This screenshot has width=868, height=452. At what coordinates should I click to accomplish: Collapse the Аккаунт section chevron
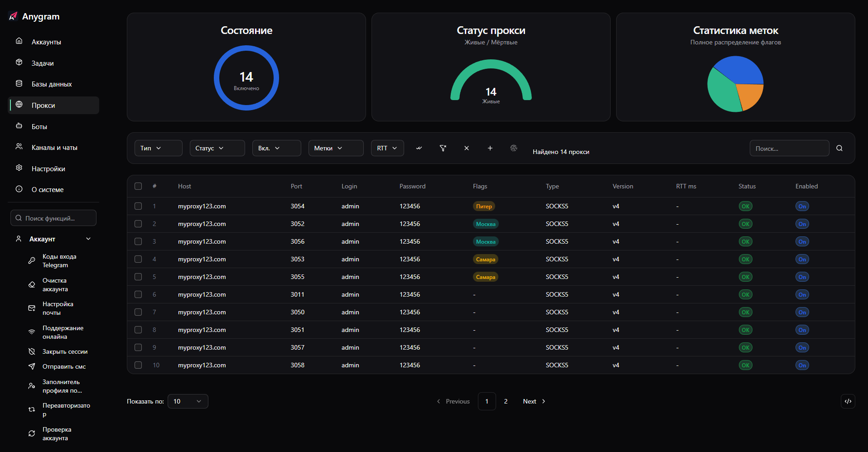[x=88, y=239]
